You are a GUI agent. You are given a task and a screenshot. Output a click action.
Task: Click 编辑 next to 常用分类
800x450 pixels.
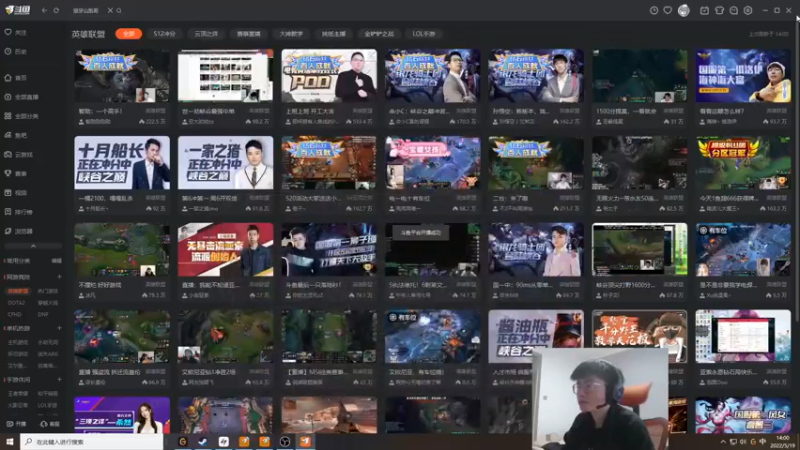click(56, 261)
